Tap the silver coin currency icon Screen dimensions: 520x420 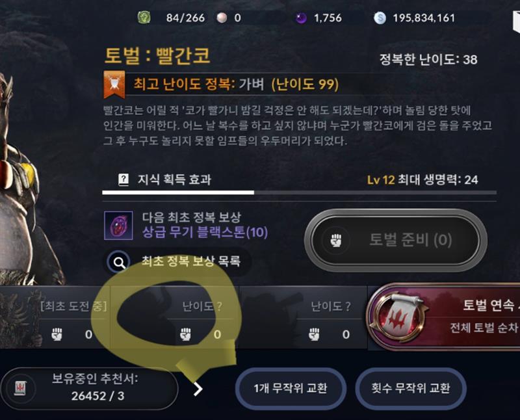[380, 18]
